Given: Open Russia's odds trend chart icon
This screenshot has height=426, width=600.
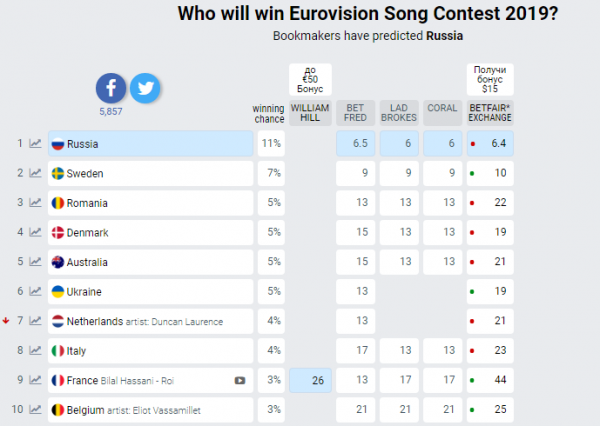Looking at the screenshot, I should pos(36,144).
